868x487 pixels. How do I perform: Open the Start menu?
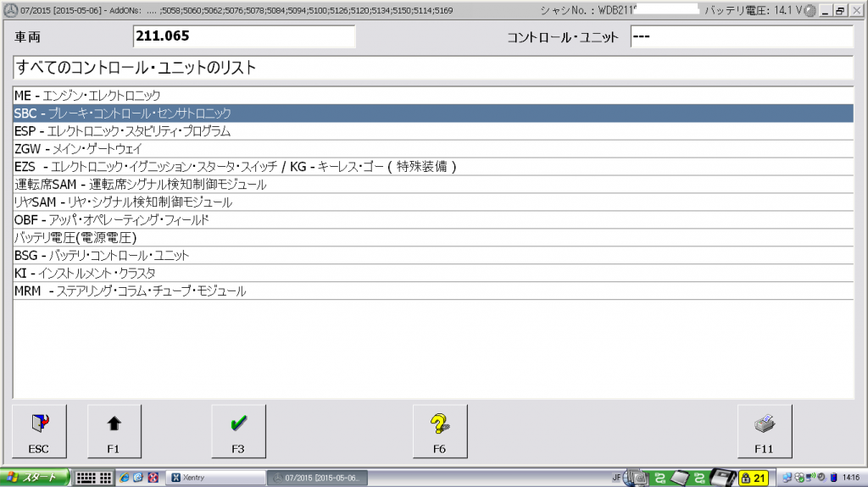[34, 477]
